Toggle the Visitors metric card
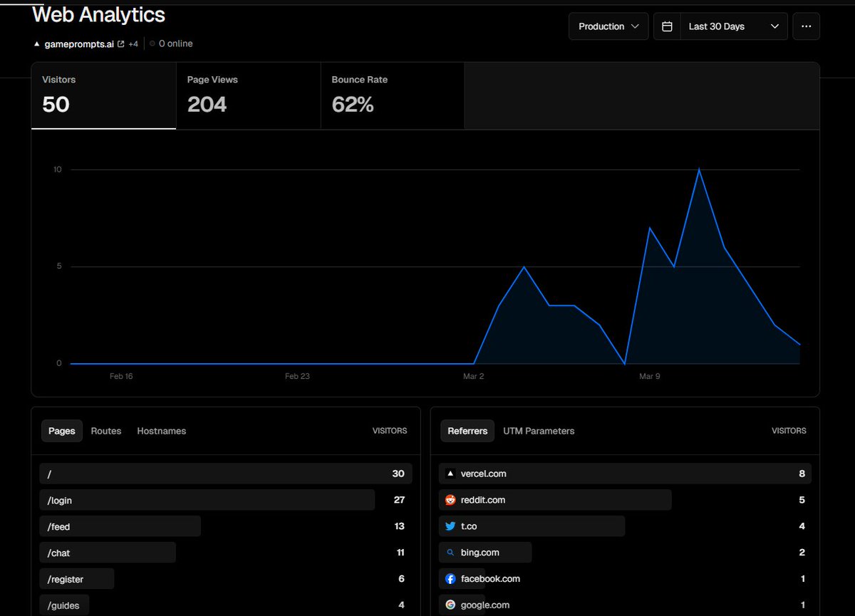 click(103, 95)
